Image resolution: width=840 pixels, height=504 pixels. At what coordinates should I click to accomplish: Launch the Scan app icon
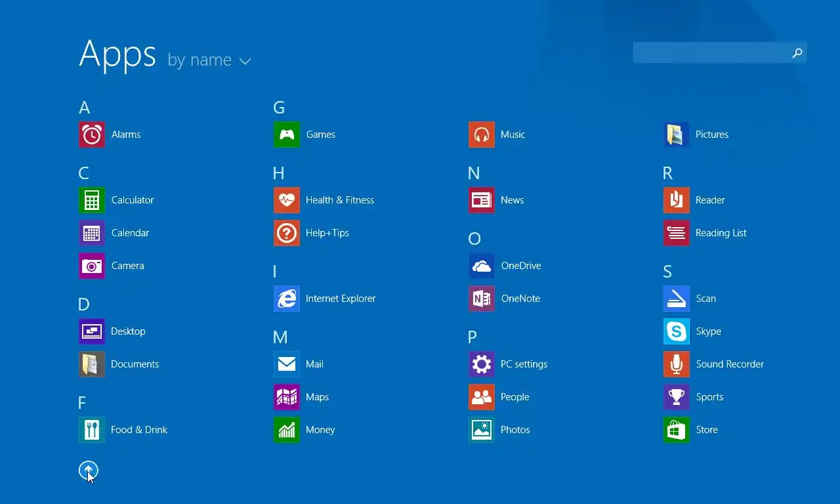[677, 299]
